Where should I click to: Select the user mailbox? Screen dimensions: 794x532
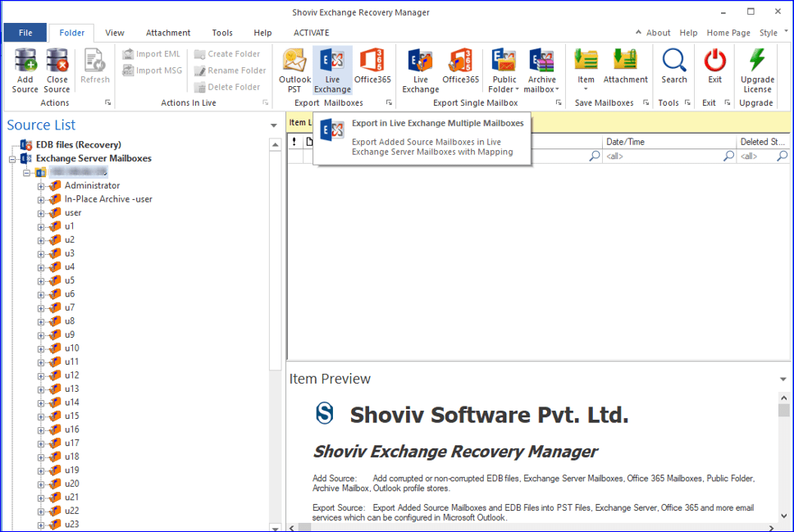[73, 212]
